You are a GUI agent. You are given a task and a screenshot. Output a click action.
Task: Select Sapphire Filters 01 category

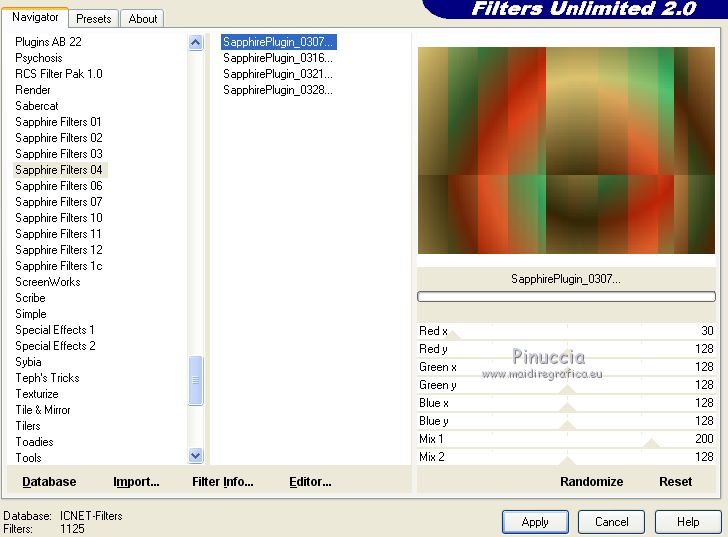58,122
